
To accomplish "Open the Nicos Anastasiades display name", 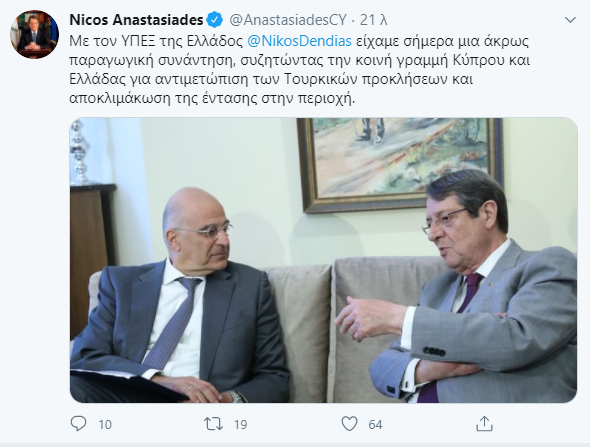I will pyautogui.click(x=136, y=20).
